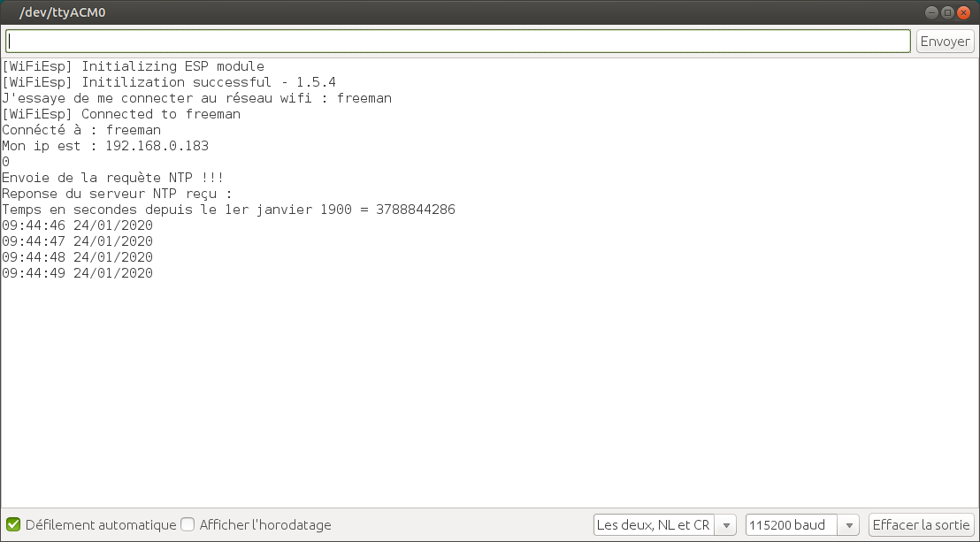Open the 115200 baud rate dropdown
The width and height of the screenshot is (980, 542).
[x=801, y=524]
